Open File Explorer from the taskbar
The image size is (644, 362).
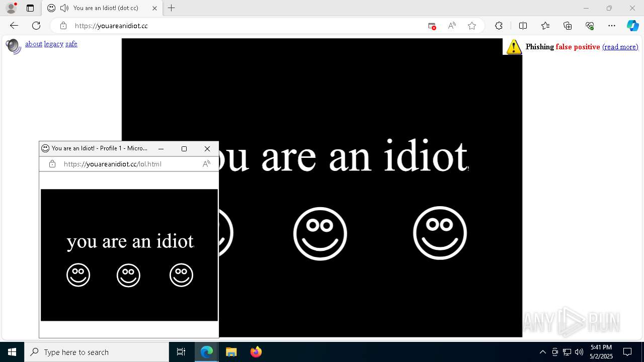(231, 352)
